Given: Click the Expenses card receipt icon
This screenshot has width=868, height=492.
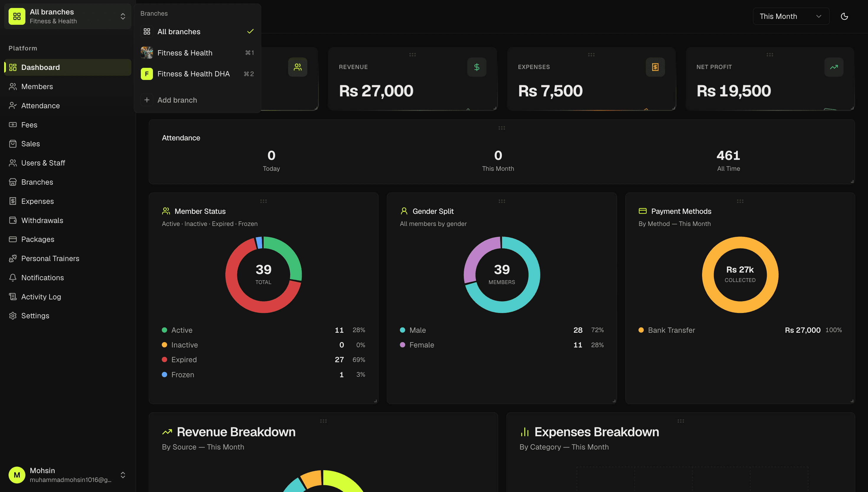Looking at the screenshot, I should [655, 67].
